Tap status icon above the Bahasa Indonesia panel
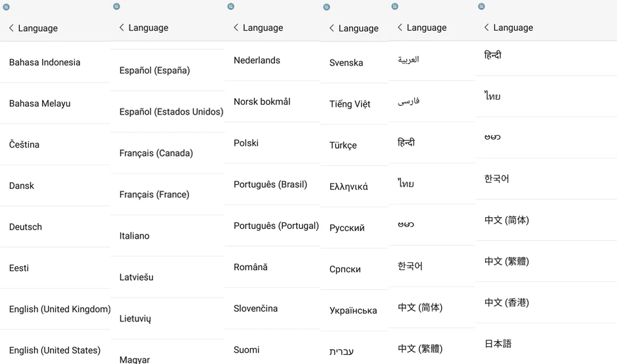The height and width of the screenshot is (364, 617). (x=7, y=7)
